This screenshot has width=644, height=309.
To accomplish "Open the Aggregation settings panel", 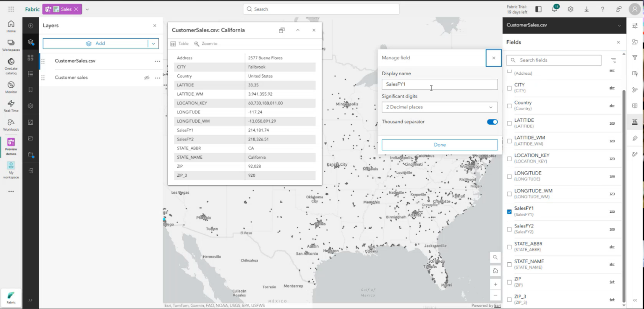I will pyautogui.click(x=634, y=89).
